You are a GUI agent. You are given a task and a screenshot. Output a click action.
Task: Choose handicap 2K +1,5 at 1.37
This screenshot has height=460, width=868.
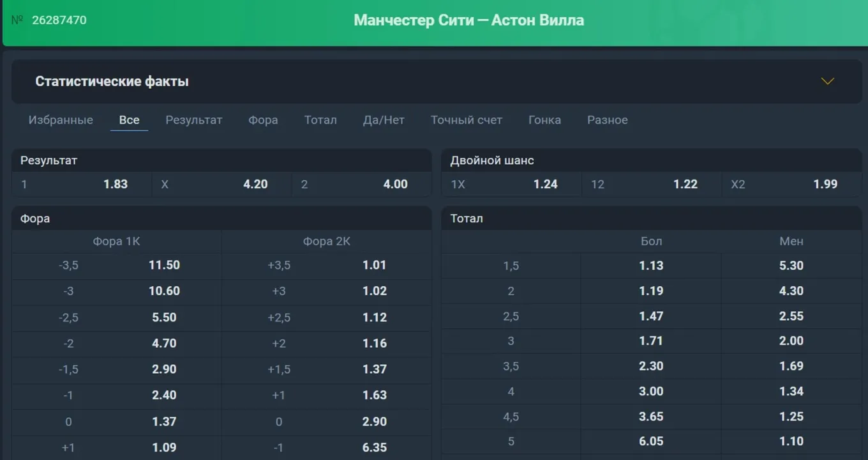(326, 369)
